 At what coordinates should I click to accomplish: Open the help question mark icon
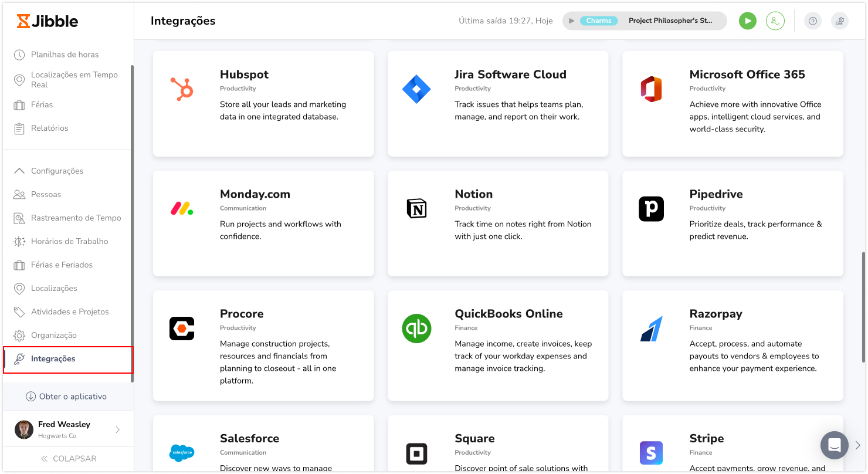(x=812, y=21)
